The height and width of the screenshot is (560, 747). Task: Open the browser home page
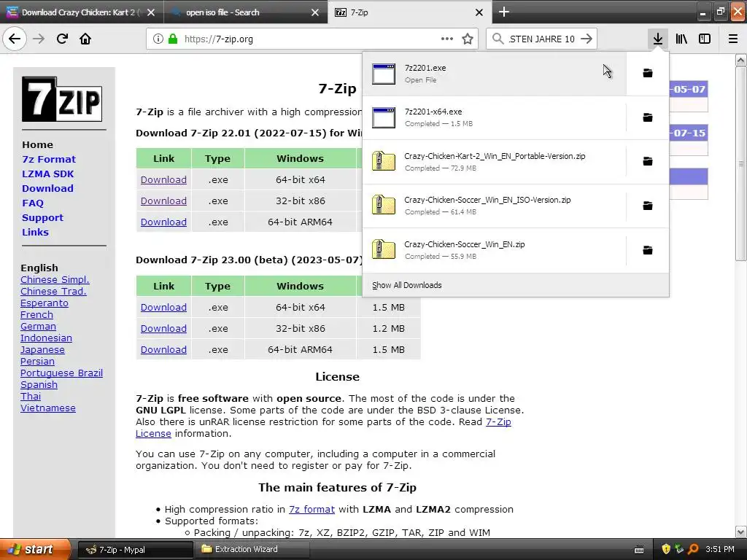[x=85, y=39]
